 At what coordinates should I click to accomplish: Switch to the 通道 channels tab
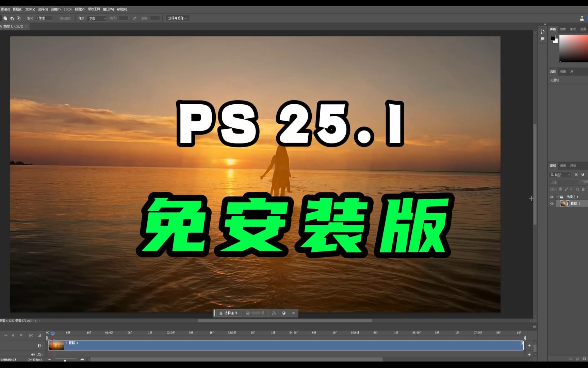(x=563, y=166)
